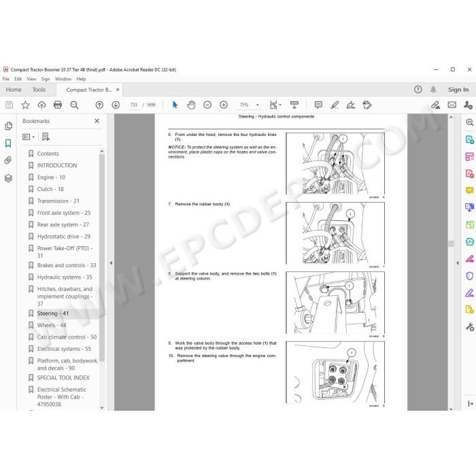Open the fit page options icon

pos(275,105)
